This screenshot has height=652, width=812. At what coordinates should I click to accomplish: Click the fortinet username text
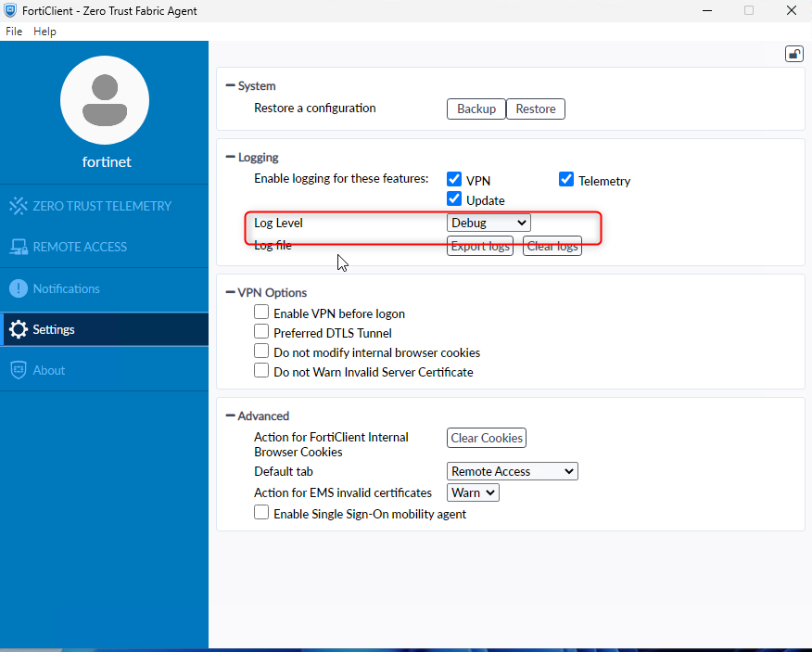(107, 161)
